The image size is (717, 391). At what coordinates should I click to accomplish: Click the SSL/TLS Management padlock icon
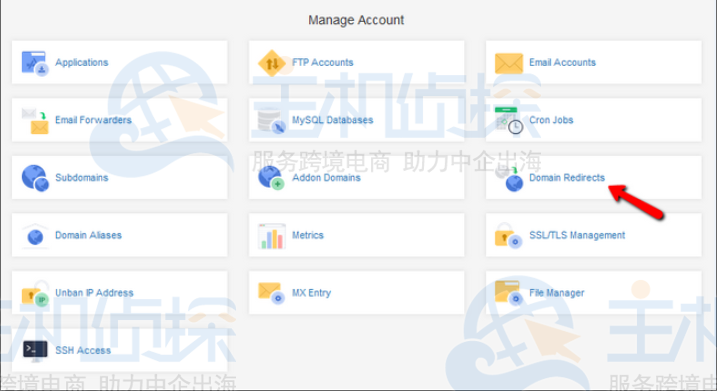pos(508,236)
